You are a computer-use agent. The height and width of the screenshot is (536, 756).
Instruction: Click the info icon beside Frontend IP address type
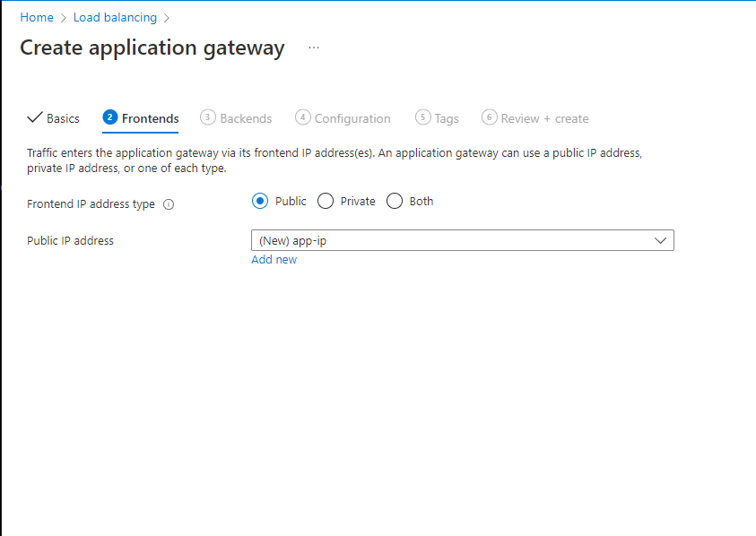(169, 203)
